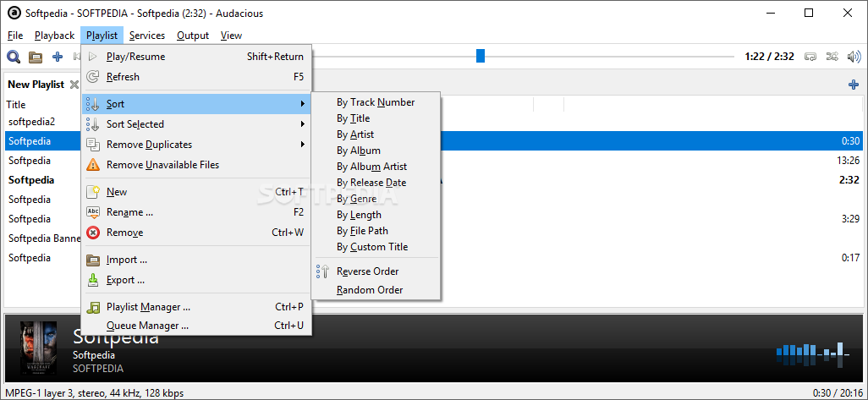Expand the Remove Duplicates submenu
This screenshot has width=868, height=400.
pos(196,145)
